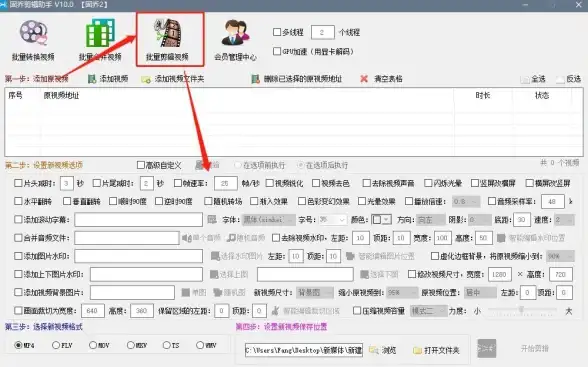Click the 反选 icon
This screenshot has height=367, width=588.
point(560,79)
